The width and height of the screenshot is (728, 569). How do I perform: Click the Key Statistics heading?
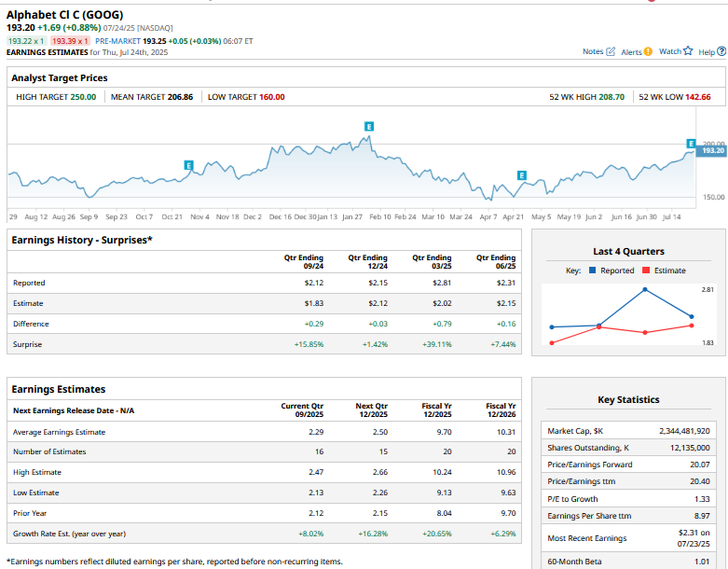628,400
